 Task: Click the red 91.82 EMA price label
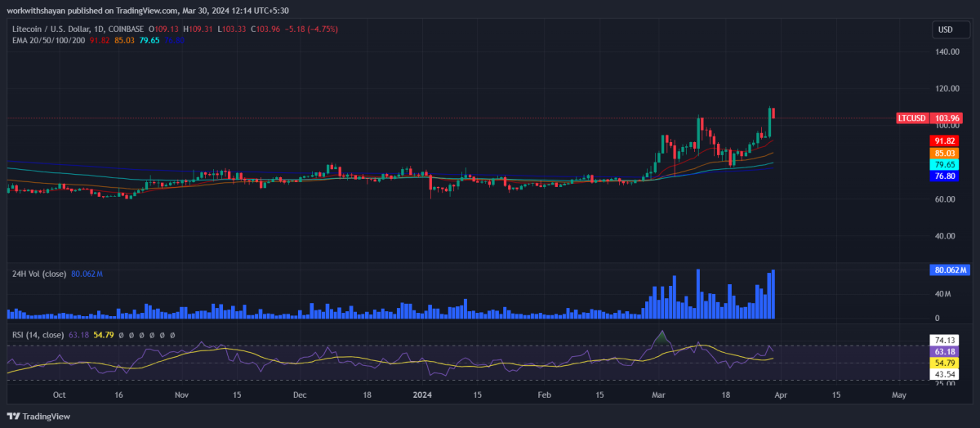pyautogui.click(x=946, y=141)
